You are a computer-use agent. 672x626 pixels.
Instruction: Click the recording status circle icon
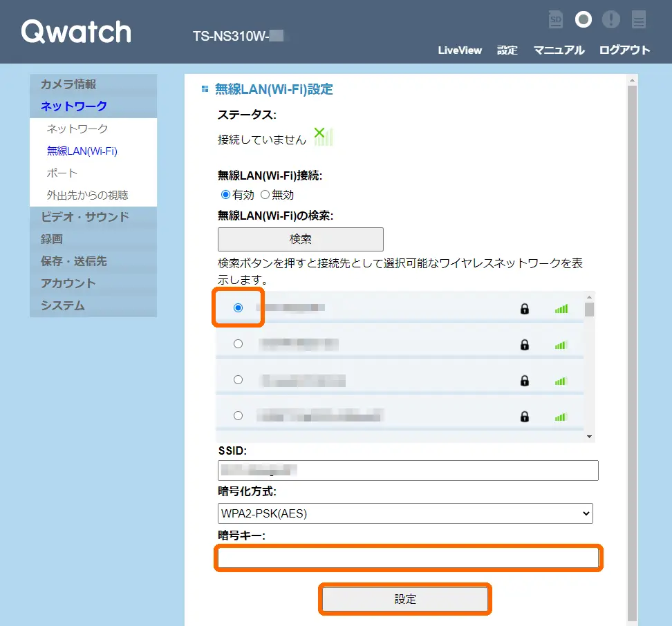tap(584, 20)
